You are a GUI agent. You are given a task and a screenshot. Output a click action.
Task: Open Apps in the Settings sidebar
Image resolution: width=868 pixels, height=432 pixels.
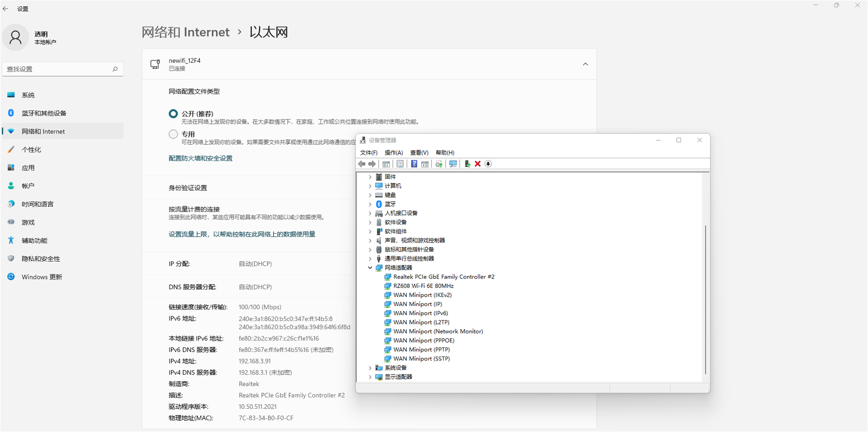tap(63, 168)
